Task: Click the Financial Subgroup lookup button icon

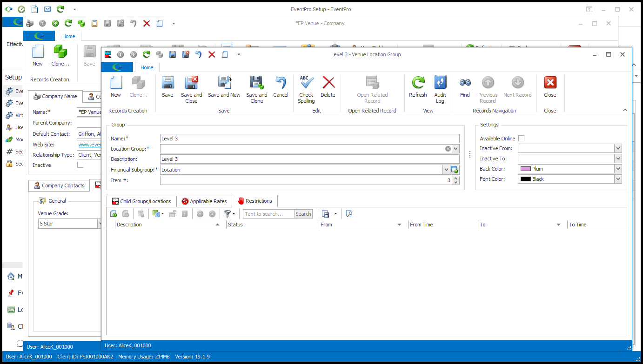Action: pyautogui.click(x=455, y=170)
